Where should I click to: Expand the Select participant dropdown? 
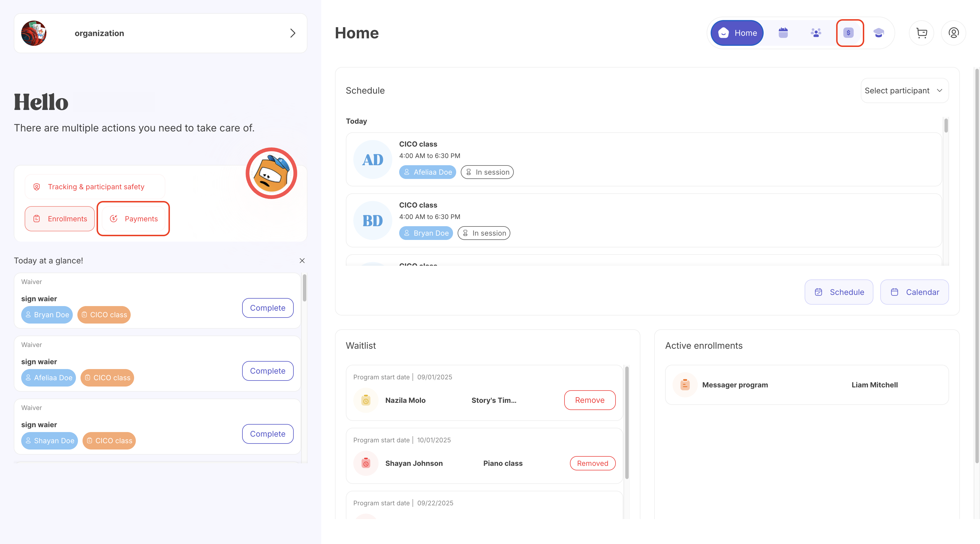tap(904, 90)
